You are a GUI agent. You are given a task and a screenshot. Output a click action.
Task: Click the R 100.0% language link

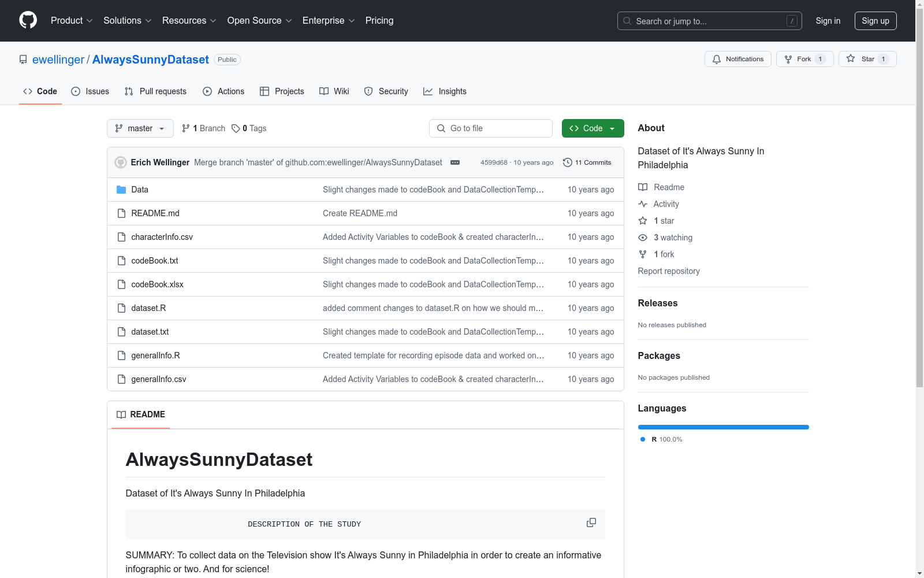[x=662, y=439]
